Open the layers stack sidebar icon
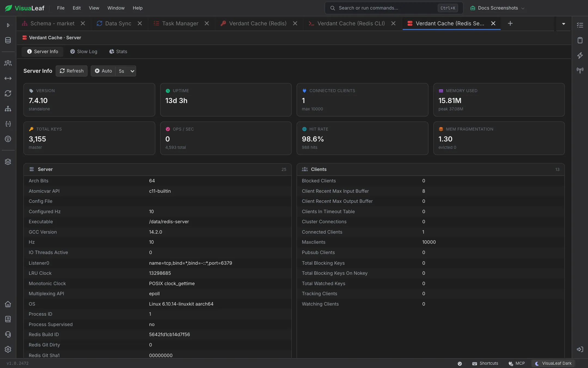The image size is (588, 368). 8,162
